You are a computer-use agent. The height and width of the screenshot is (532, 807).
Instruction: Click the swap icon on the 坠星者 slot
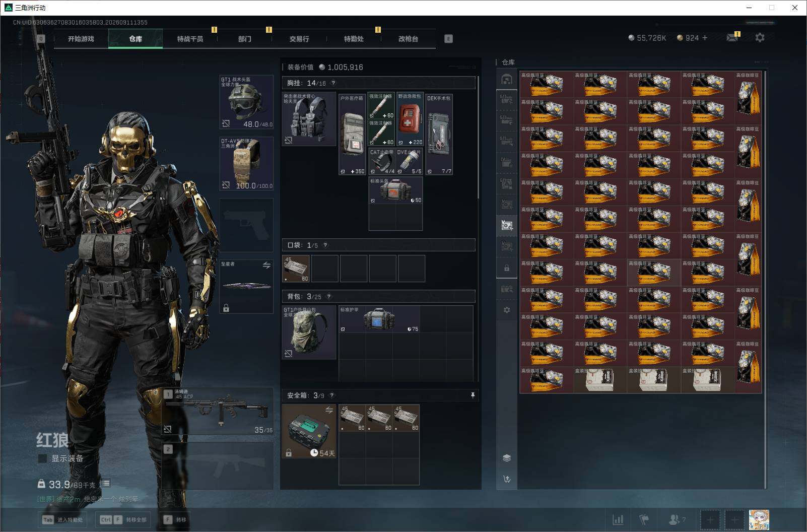pyautogui.click(x=266, y=265)
